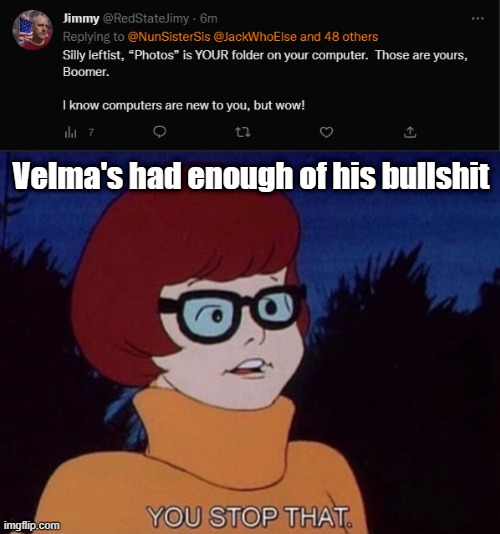Open the @JackWhoElse mention
Screen dimensions: 500x534
click(255, 36)
